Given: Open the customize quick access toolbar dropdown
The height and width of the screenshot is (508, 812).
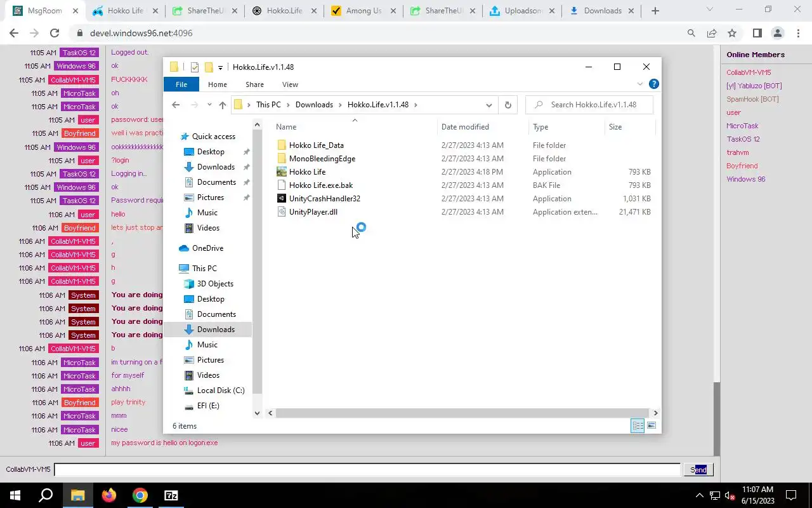Looking at the screenshot, I should (x=220, y=67).
